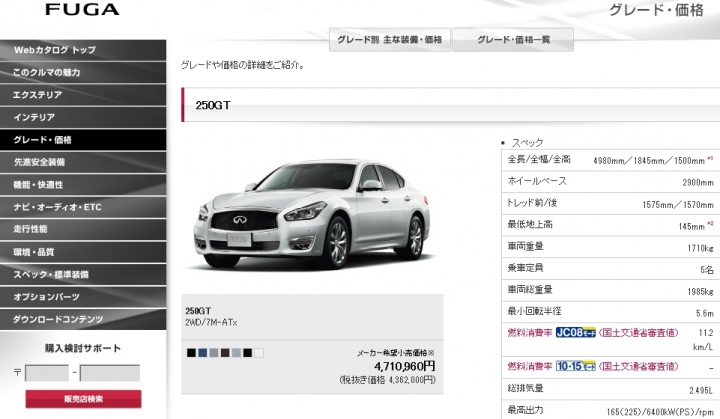The height and width of the screenshot is (419, 720).
Task: Switch to グレード・価格一覧 tab
Action: 513,40
